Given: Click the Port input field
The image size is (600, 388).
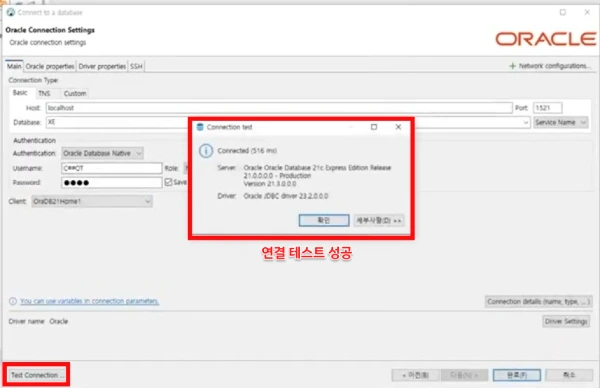Looking at the screenshot, I should (548, 108).
